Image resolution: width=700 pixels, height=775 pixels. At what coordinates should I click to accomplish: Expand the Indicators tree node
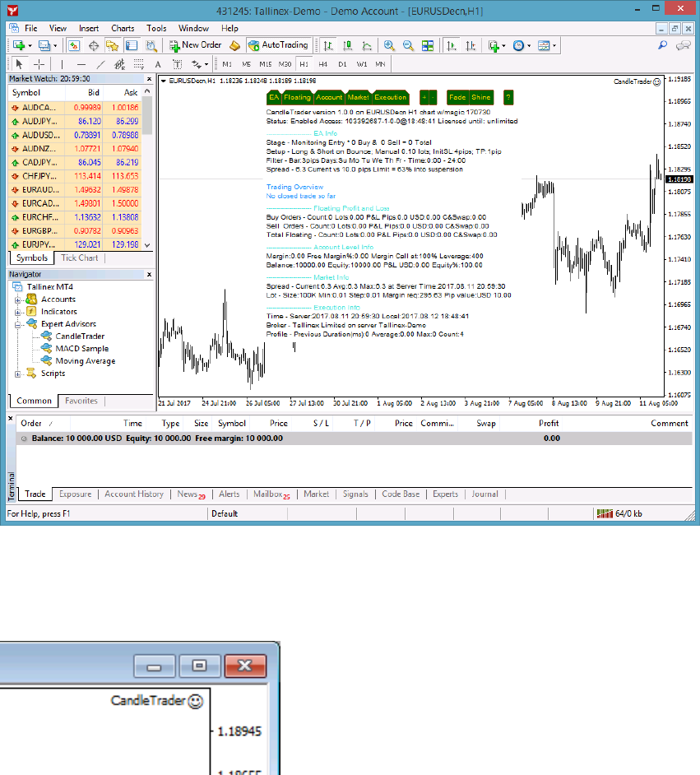click(x=18, y=312)
